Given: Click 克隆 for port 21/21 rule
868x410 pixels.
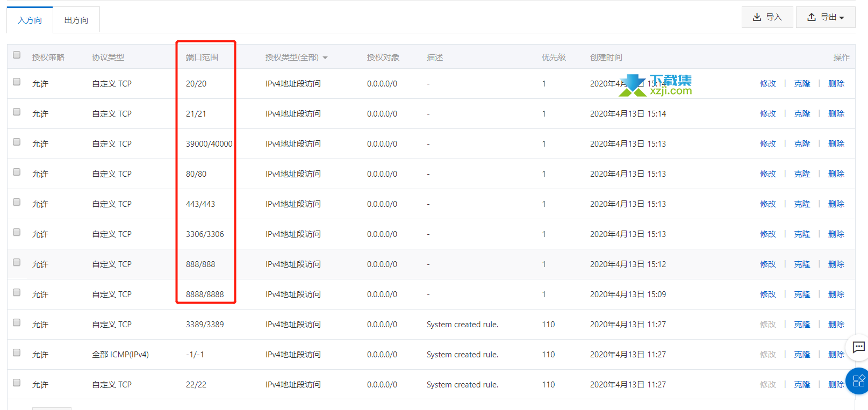Looking at the screenshot, I should point(802,114).
